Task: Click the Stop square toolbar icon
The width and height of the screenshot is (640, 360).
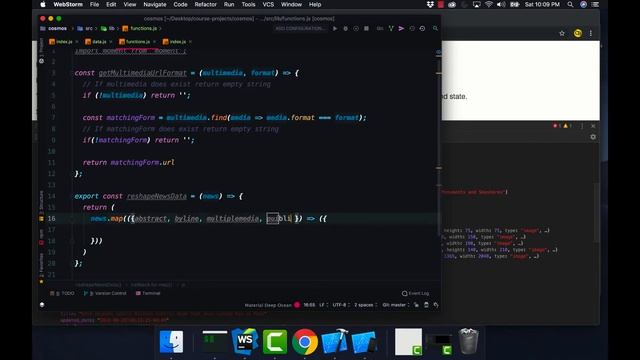Action: (367, 29)
